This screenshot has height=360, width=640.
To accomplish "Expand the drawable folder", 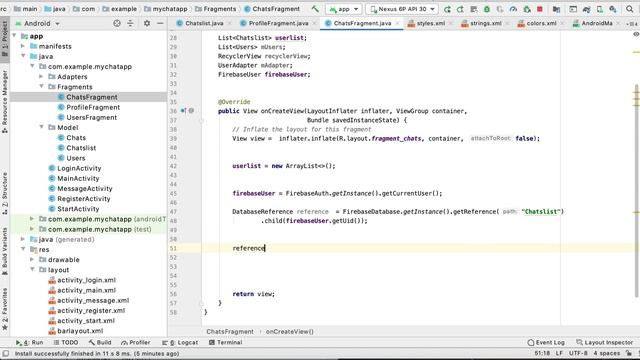I will [x=32, y=259].
